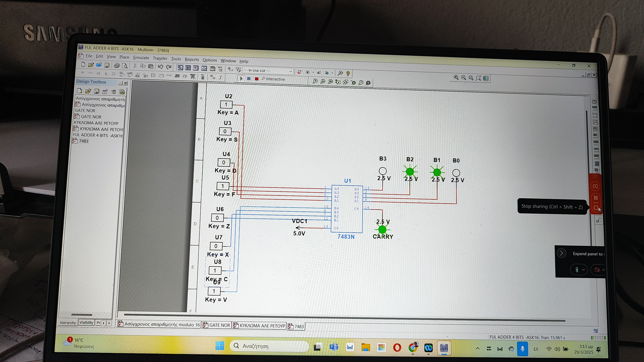Run the simulation with the play button

coord(241,79)
